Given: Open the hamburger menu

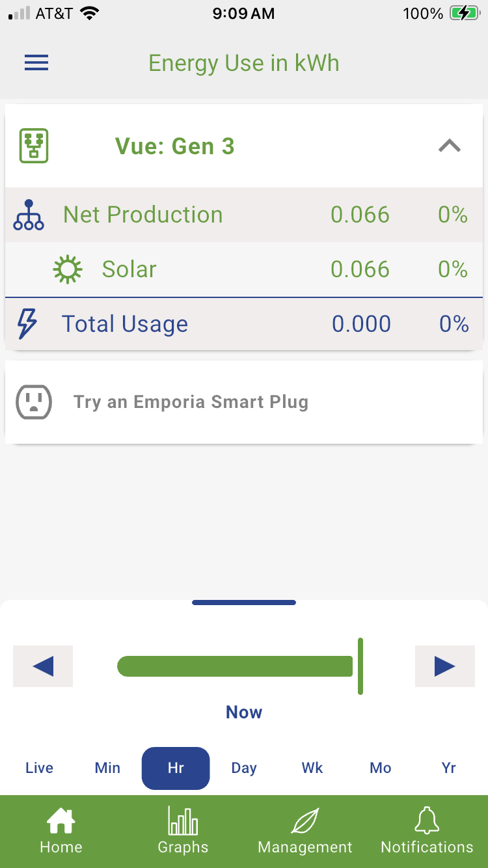Looking at the screenshot, I should pos(36,63).
